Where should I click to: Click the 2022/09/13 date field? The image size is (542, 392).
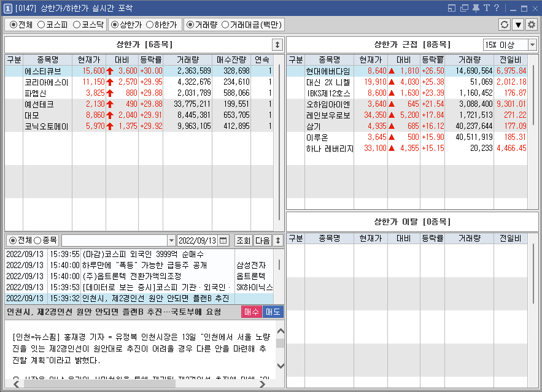point(198,240)
